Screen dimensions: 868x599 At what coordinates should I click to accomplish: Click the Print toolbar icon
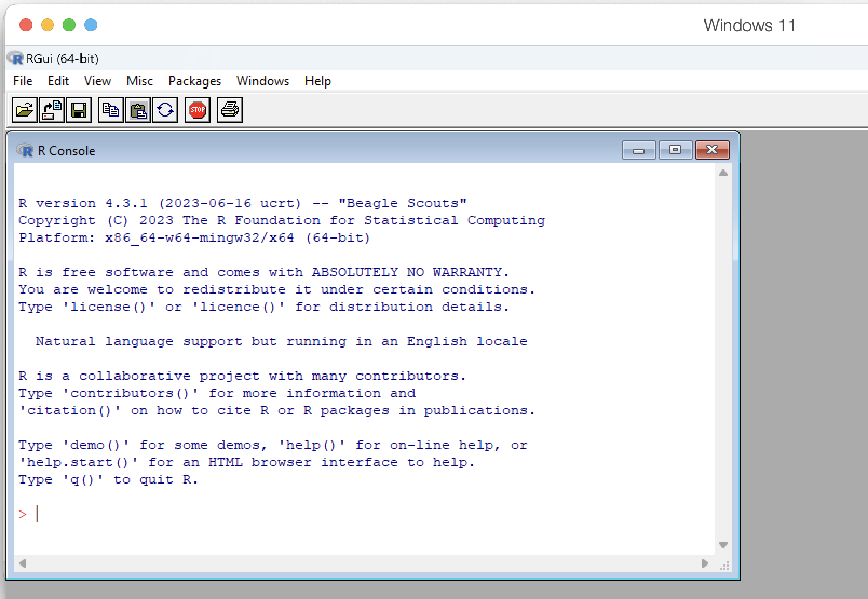[x=230, y=110]
